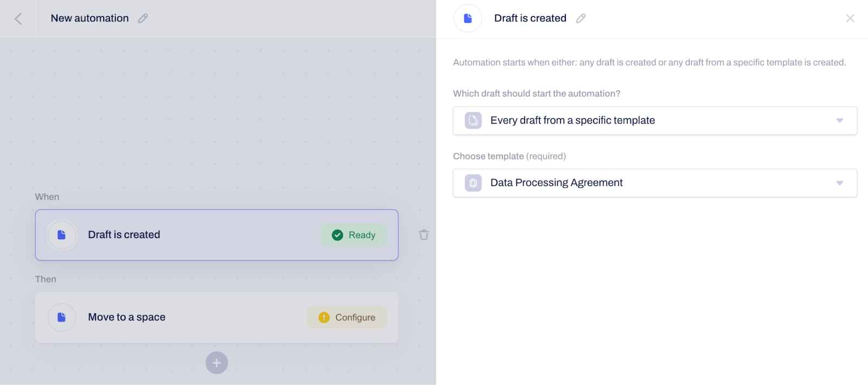Go back using the left arrow
Screen dimensions: 868x385
coord(18,19)
